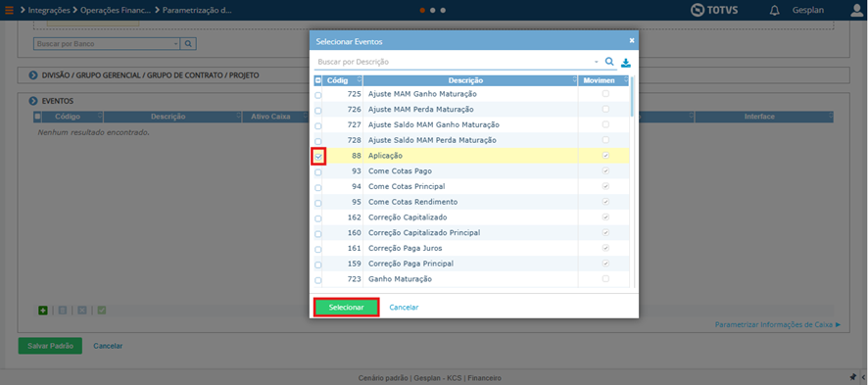This screenshot has height=385, width=868.
Task: Sort the dialog Códig column
Action: click(x=359, y=80)
